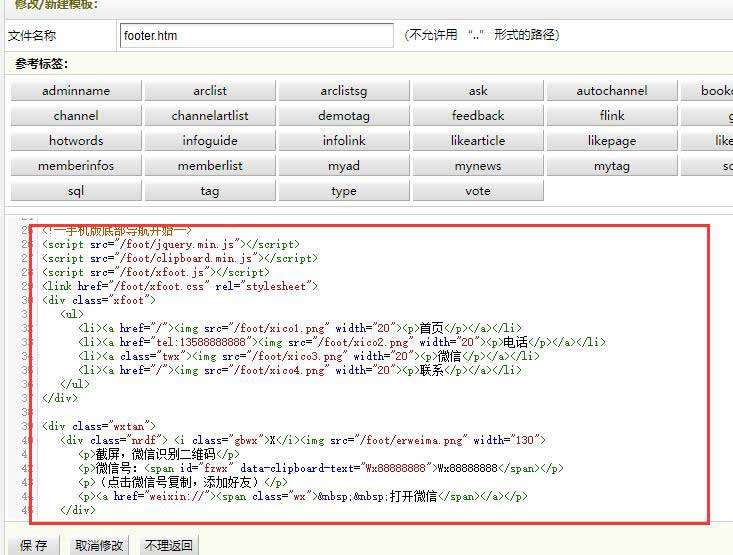Insert the sql tag
The image size is (733, 555).
pyautogui.click(x=76, y=191)
